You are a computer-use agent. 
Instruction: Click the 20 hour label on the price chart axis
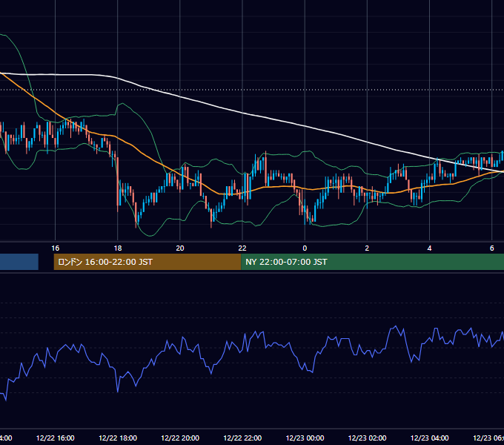click(x=180, y=248)
